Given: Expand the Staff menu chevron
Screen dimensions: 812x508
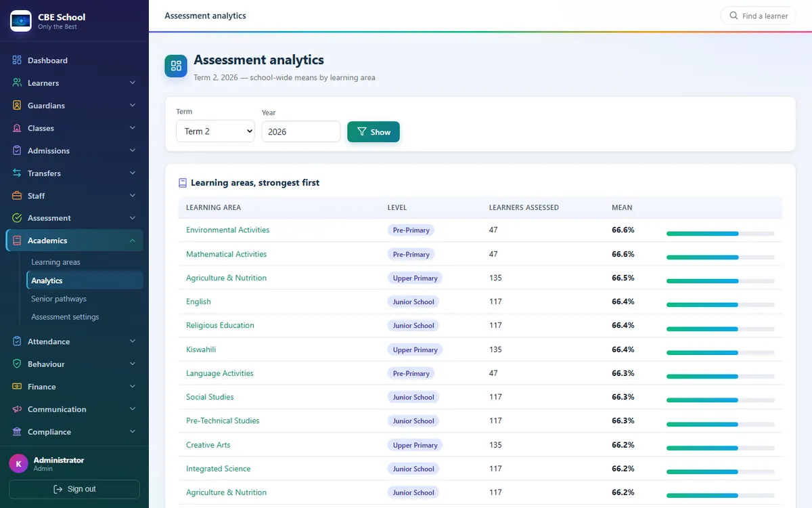Looking at the screenshot, I should click(x=133, y=196).
